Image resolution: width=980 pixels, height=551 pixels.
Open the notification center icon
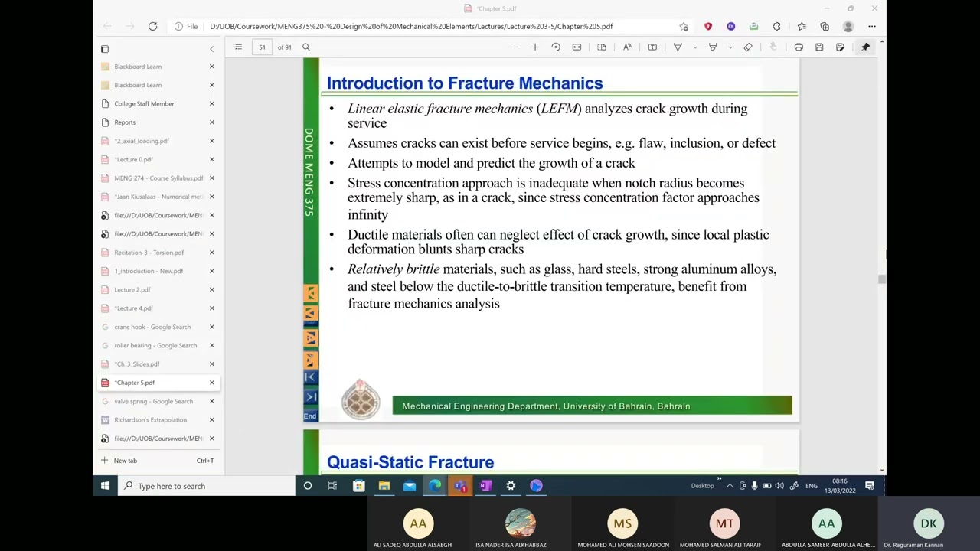tap(870, 486)
